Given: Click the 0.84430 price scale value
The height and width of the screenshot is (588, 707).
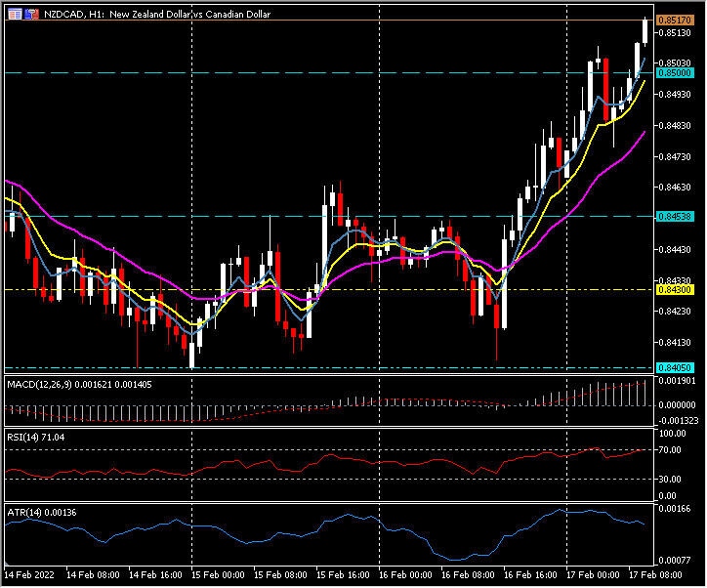Looking at the screenshot, I should [x=675, y=249].
